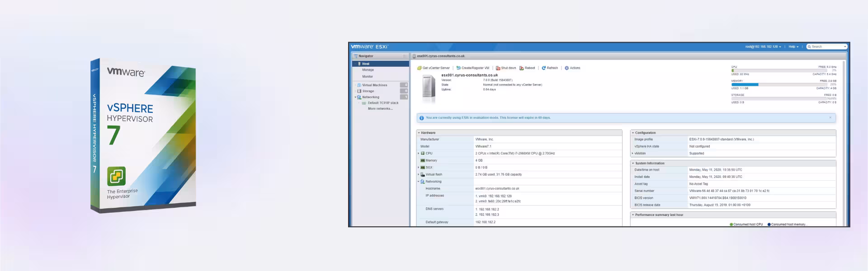Expand the vMotion row in Configuration

pos(632,154)
